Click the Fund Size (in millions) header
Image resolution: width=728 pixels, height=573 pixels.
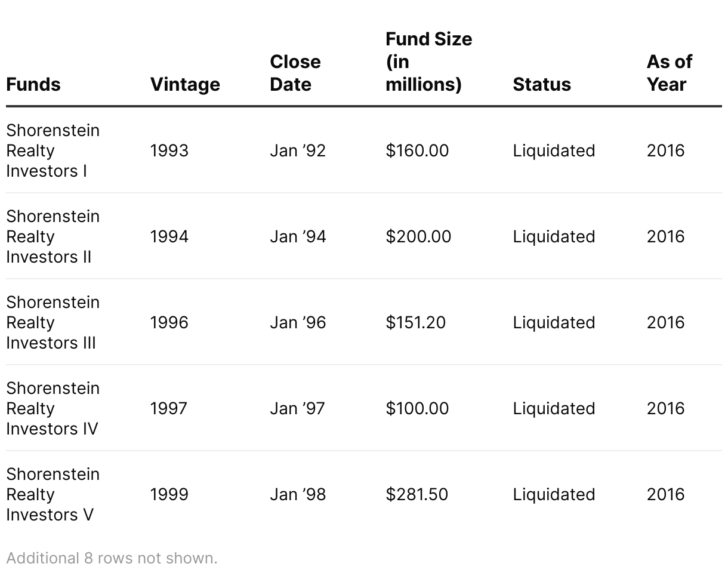coord(428,61)
